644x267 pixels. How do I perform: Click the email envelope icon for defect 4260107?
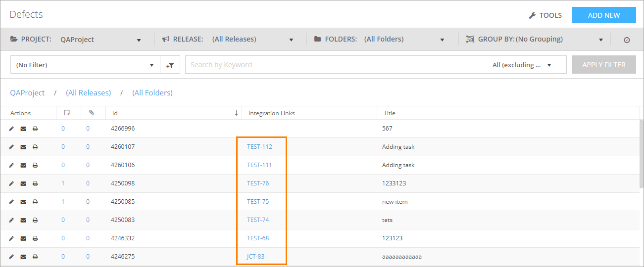click(x=23, y=147)
